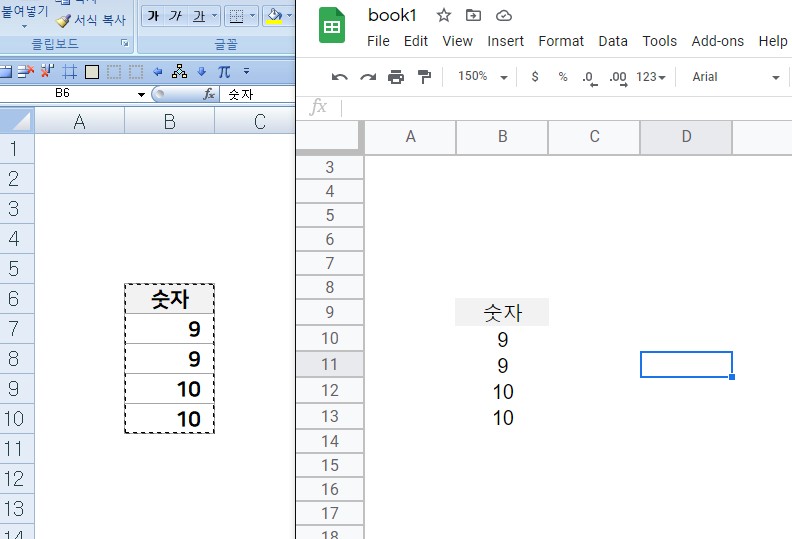Image resolution: width=792 pixels, height=539 pixels.
Task: Click redo arrow in Sheets toolbar
Action: pyautogui.click(x=368, y=77)
